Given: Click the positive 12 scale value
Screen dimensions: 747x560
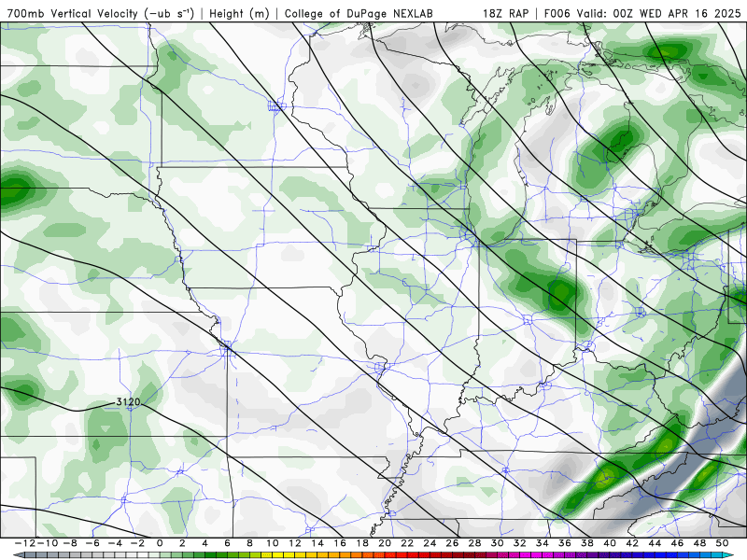Looking at the screenshot, I should [295, 543].
